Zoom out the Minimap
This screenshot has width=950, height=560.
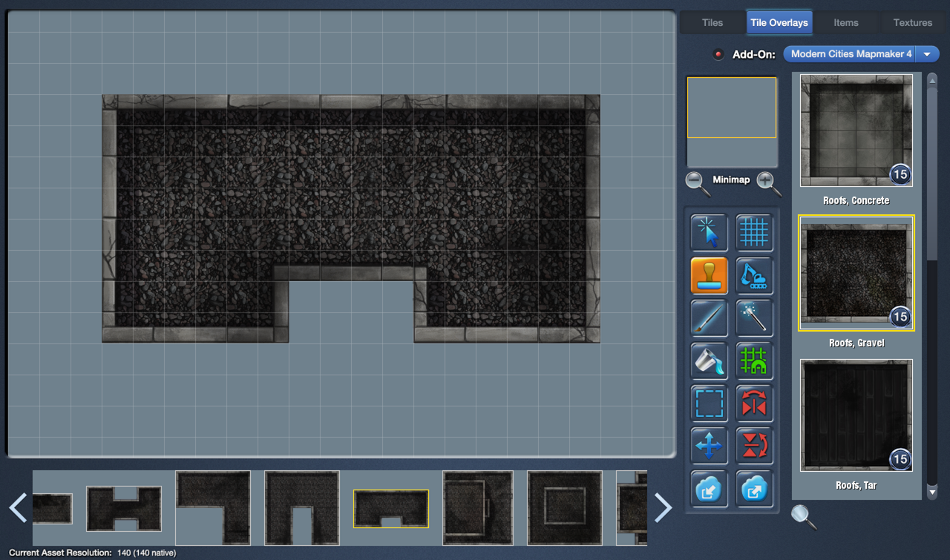coord(697,182)
